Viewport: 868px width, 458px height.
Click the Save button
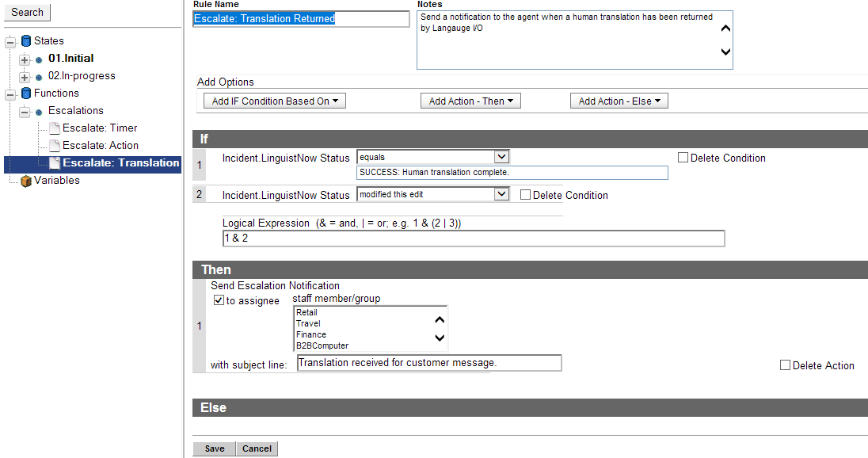click(x=214, y=448)
